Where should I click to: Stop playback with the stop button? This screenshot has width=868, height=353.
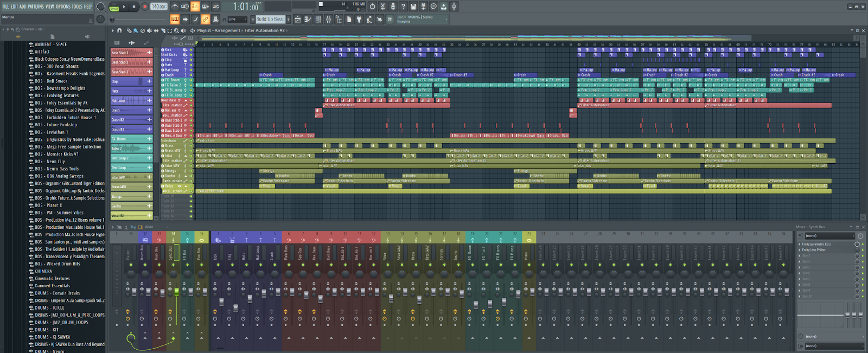[134, 7]
